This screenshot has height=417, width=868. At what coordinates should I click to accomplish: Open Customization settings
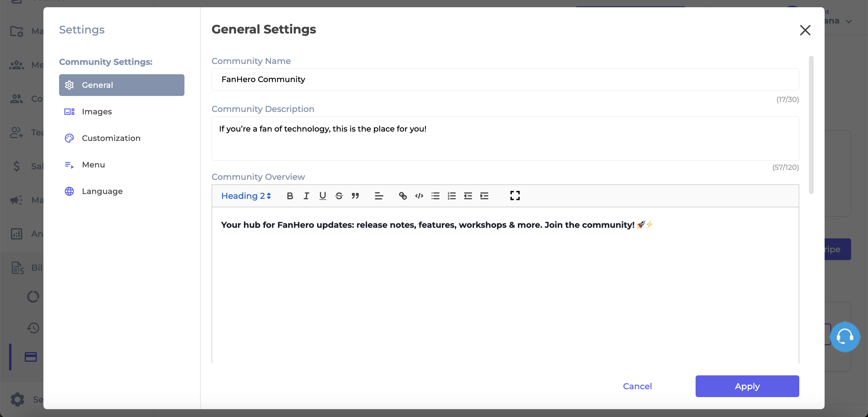point(122,138)
